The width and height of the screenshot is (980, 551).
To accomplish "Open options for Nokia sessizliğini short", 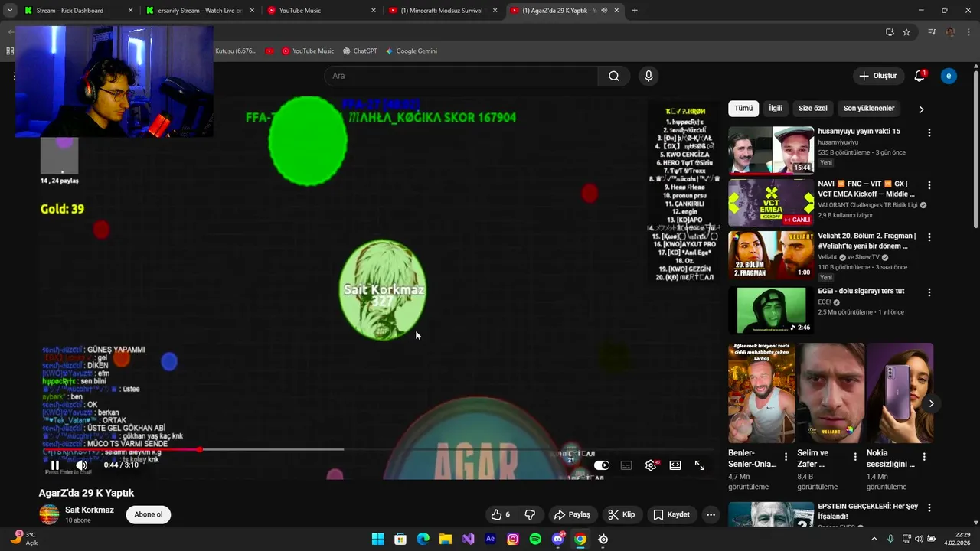I will click(x=924, y=457).
